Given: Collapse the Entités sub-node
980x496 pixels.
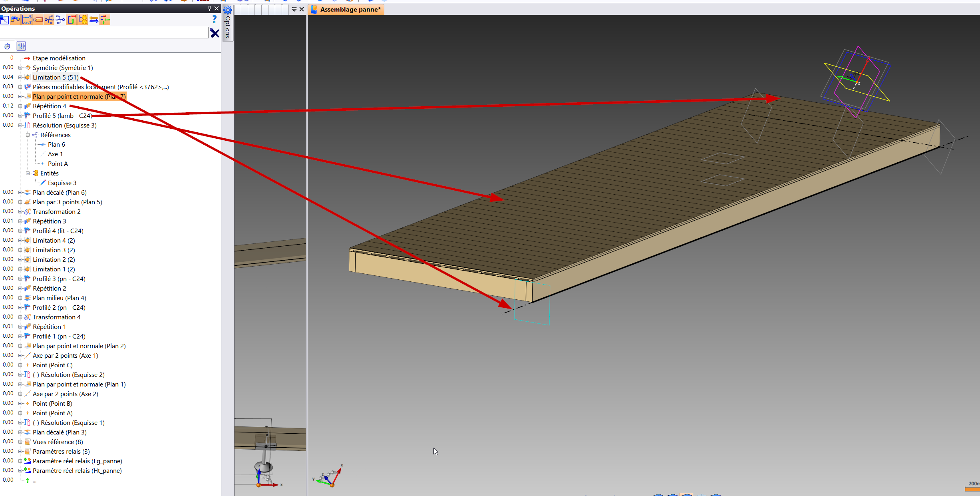Looking at the screenshot, I should tap(28, 173).
